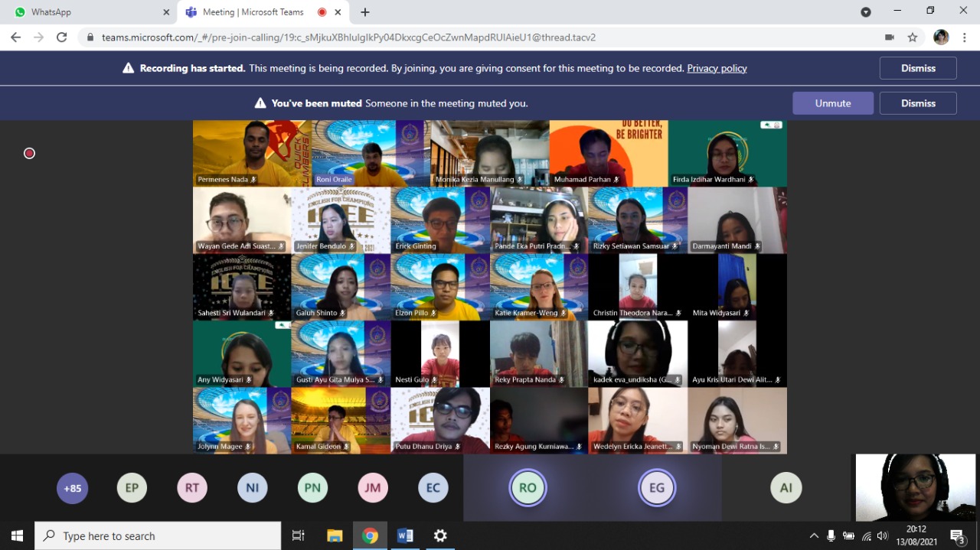Screen dimensions: 980x550
Task: Click your self-view video thumbnail
Action: 915,487
